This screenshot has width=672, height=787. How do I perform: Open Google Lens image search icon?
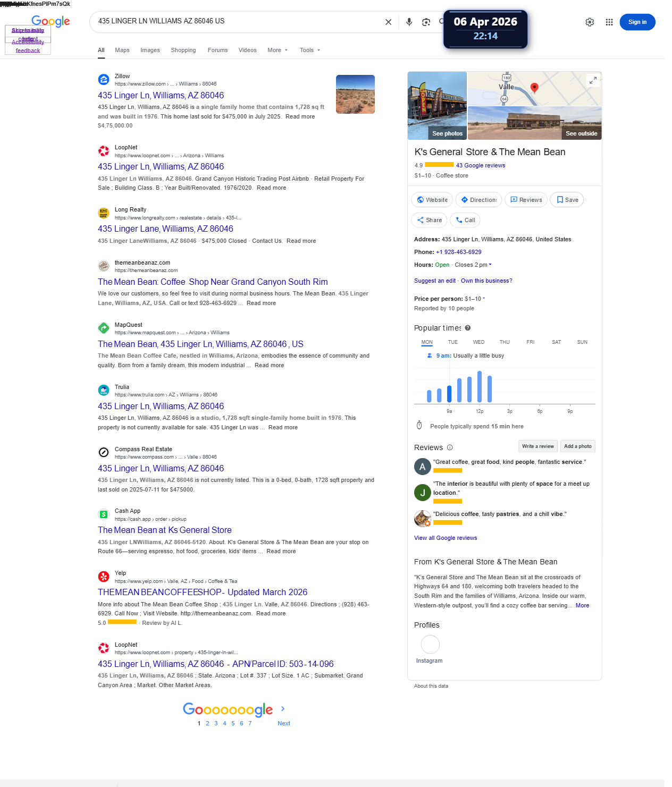tap(426, 22)
